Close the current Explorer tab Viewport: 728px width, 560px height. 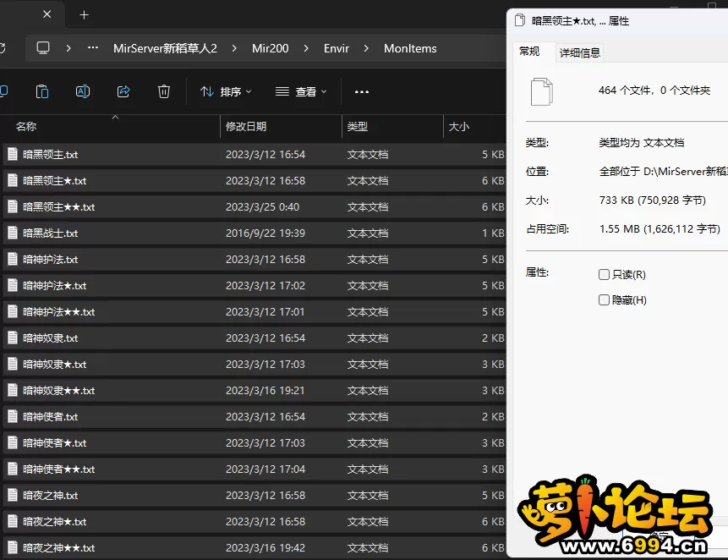coord(47,14)
